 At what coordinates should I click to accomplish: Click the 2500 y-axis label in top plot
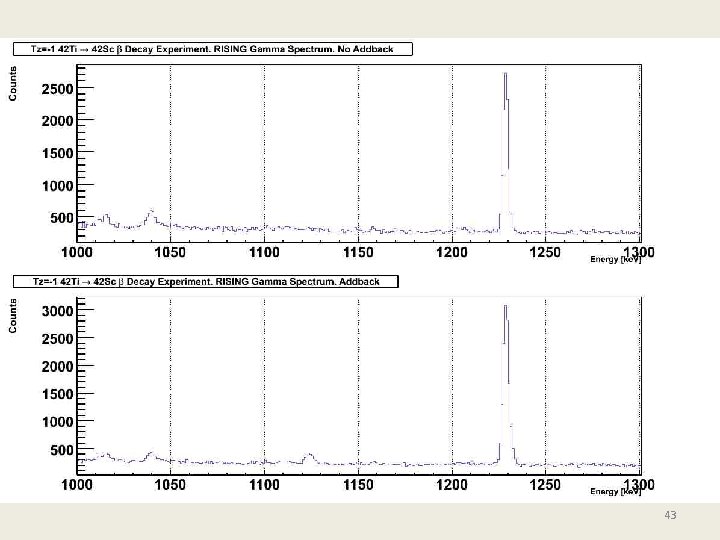tap(57, 89)
